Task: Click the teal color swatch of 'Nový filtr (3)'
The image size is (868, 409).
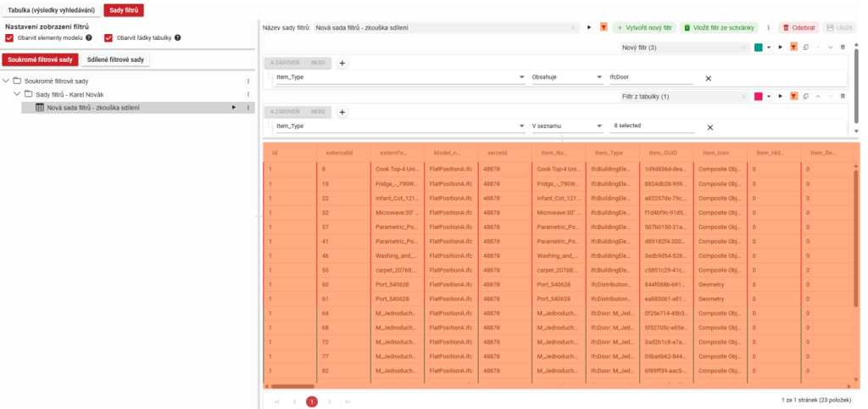Action: 758,48
